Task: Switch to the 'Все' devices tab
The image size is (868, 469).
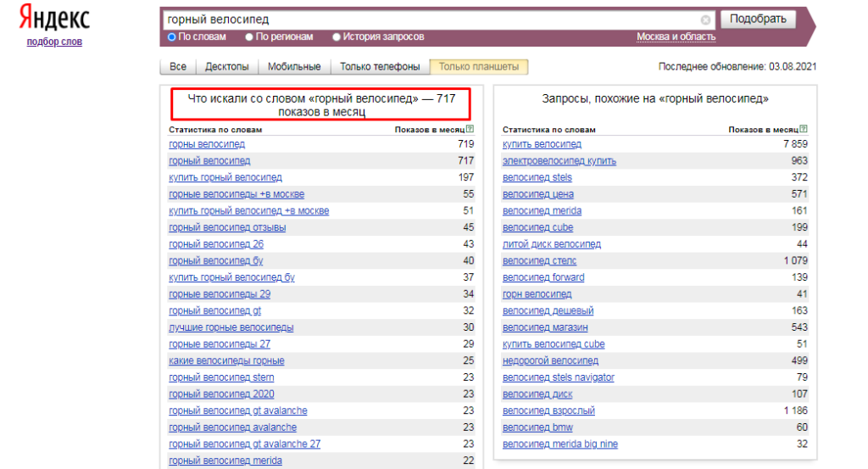Action: (178, 66)
